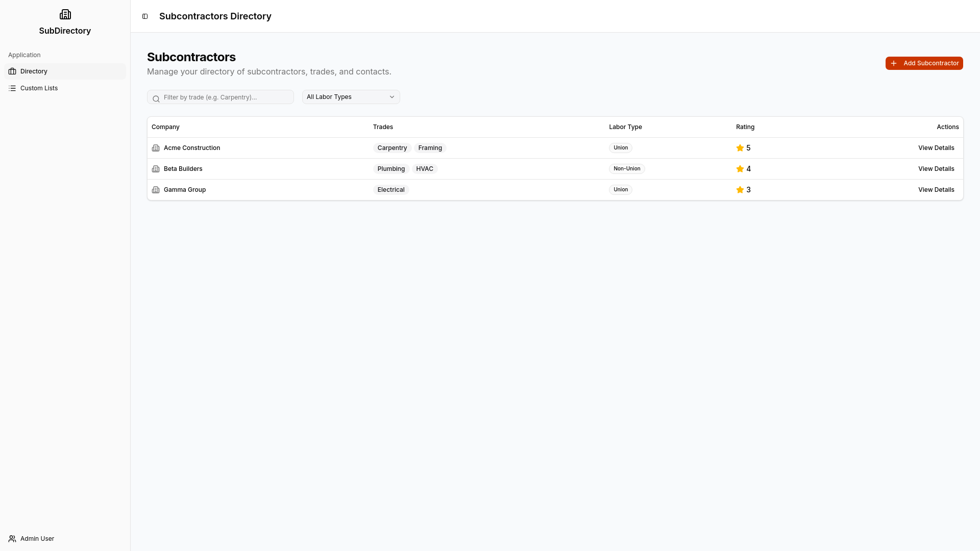Open the Custom Lists sidebar item

tap(65, 88)
